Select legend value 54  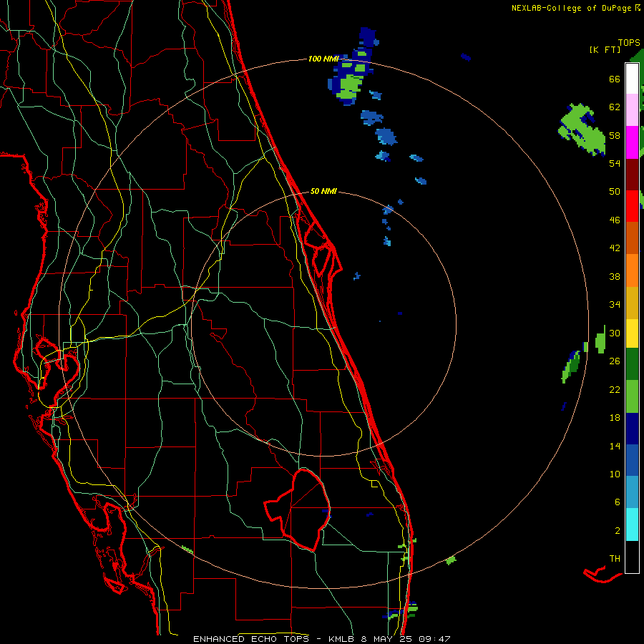click(615, 163)
